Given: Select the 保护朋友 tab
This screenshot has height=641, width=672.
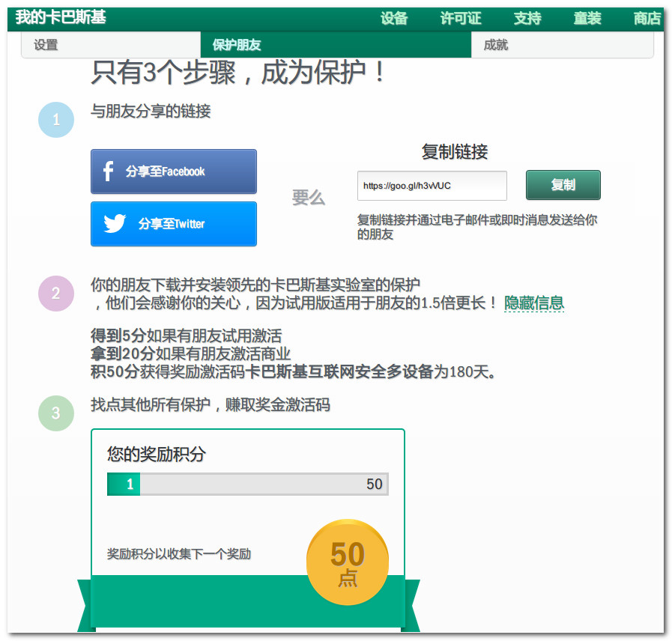Looking at the screenshot, I should [x=336, y=45].
